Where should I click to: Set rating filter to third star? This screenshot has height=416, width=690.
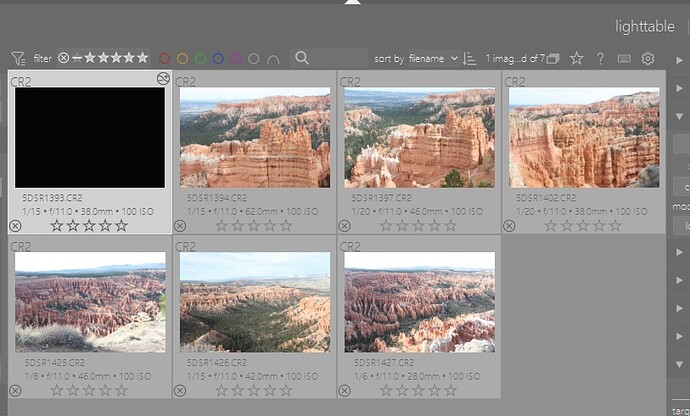point(116,58)
